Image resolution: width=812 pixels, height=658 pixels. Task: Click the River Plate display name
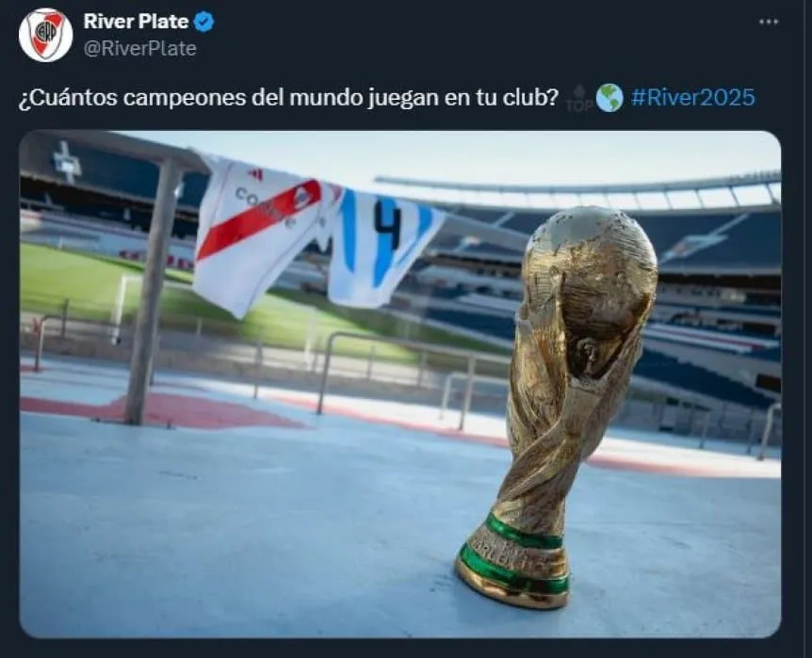click(x=136, y=22)
